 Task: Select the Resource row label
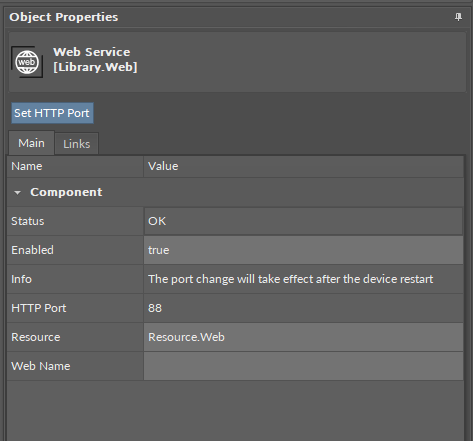pyautogui.click(x=36, y=337)
